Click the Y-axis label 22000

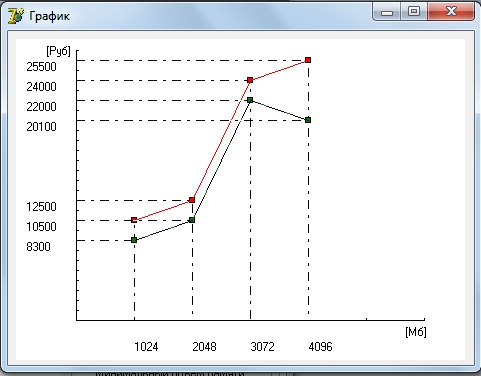point(41,107)
